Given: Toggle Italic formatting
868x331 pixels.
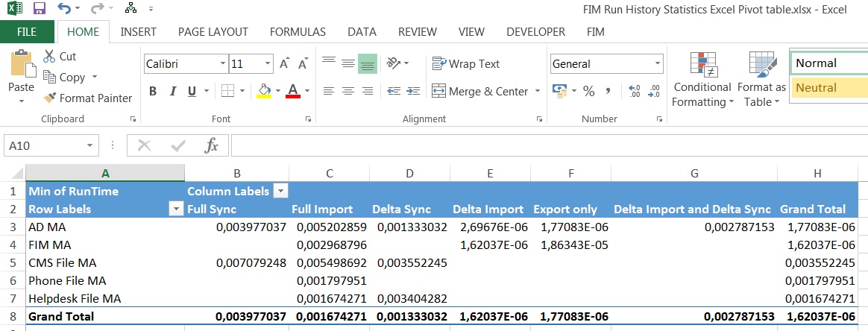Looking at the screenshot, I should click(x=172, y=92).
